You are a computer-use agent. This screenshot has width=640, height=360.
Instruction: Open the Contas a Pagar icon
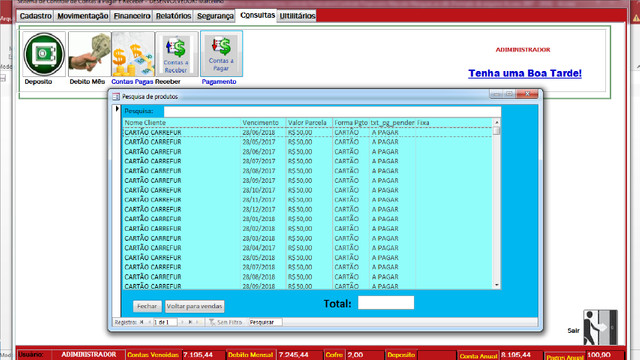coord(221,53)
